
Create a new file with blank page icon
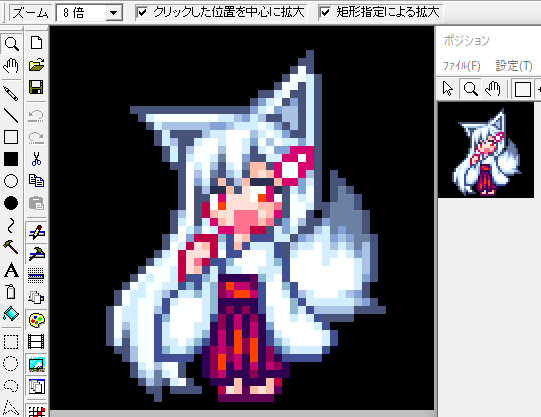pyautogui.click(x=36, y=43)
